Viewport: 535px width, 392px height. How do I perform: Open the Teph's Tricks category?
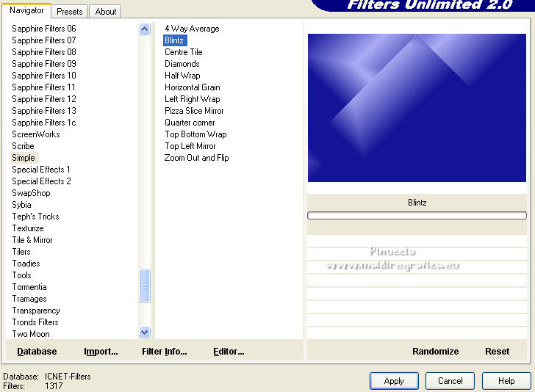click(35, 217)
